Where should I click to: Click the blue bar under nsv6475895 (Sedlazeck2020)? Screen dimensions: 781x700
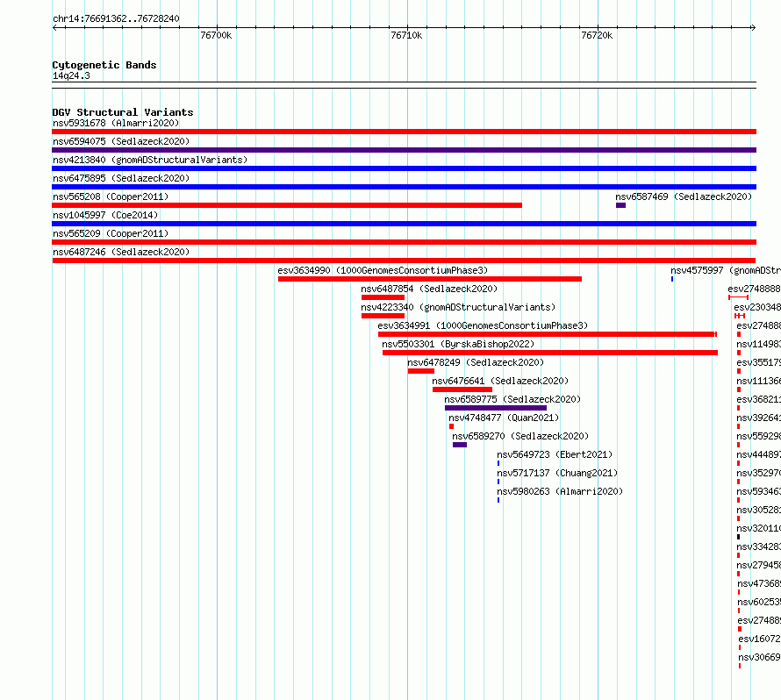(x=404, y=187)
